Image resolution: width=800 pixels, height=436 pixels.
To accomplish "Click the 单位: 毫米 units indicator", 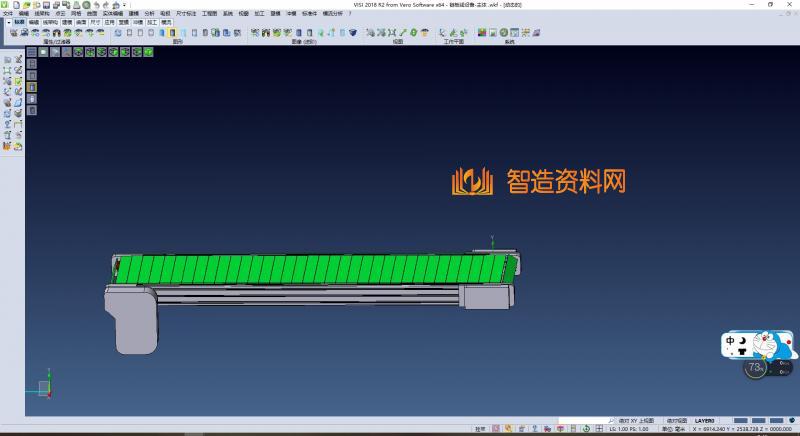I will point(674,429).
